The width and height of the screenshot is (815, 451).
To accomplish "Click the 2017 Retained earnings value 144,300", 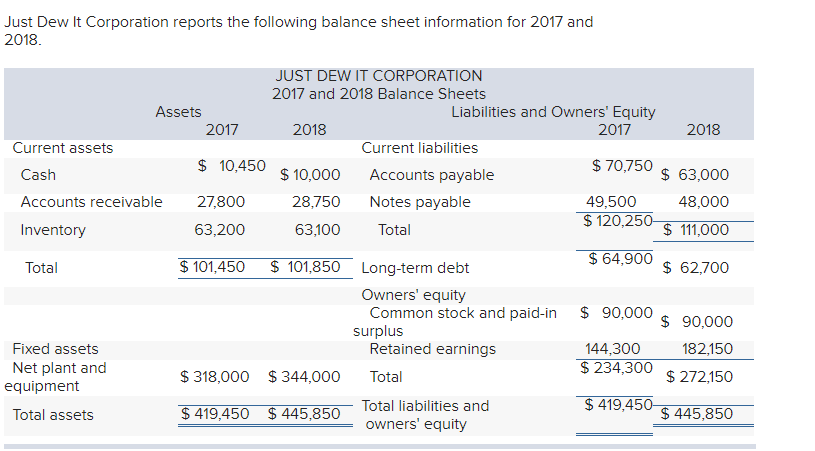I will pyautogui.click(x=612, y=349).
